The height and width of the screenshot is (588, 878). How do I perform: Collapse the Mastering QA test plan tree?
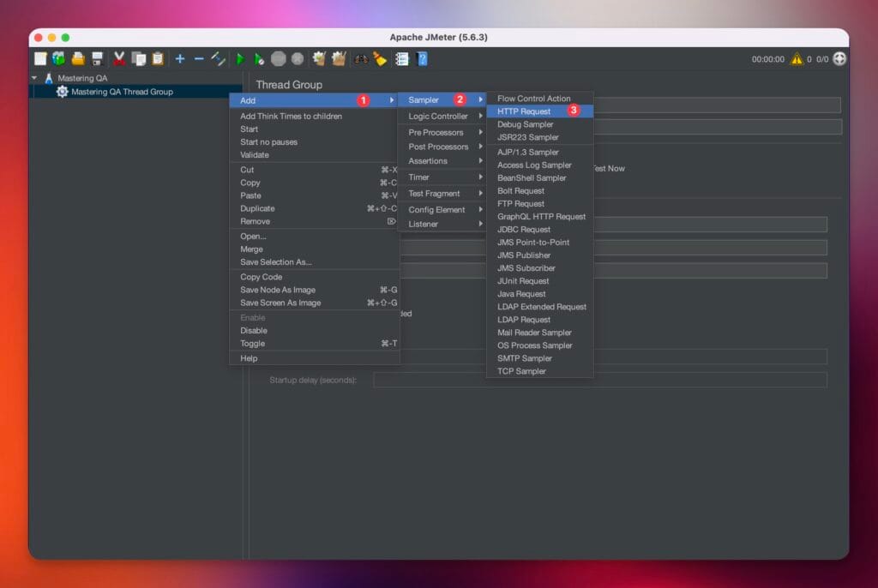[34, 78]
